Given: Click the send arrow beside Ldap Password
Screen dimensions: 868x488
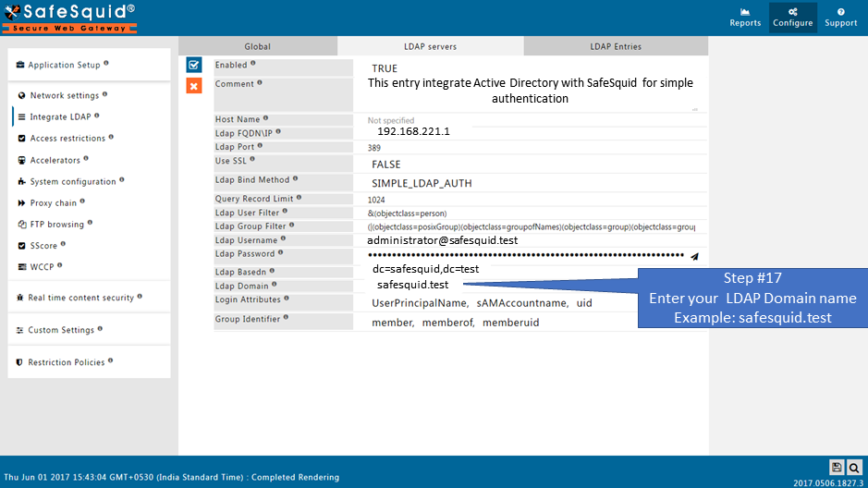Looking at the screenshot, I should (x=694, y=256).
